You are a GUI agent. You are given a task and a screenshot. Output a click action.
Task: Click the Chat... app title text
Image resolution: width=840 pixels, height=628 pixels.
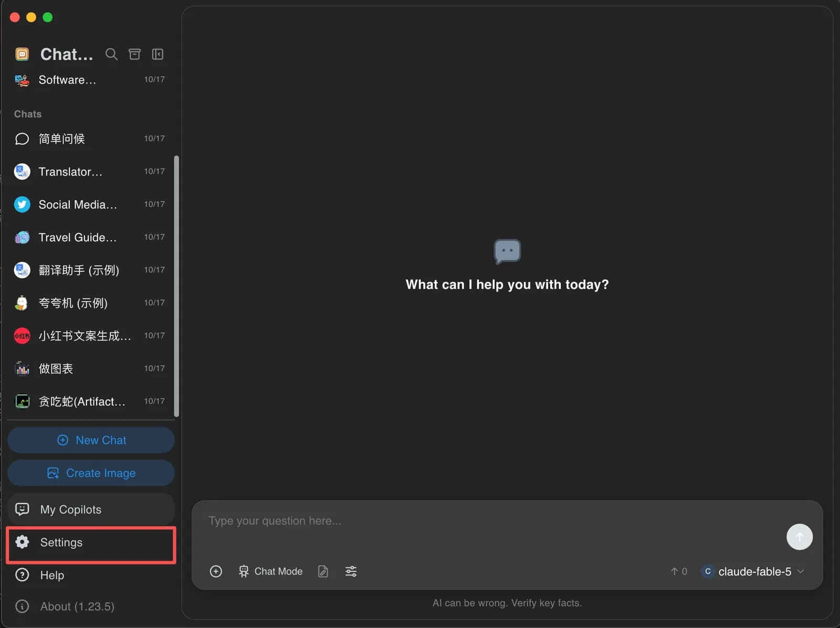pos(67,54)
